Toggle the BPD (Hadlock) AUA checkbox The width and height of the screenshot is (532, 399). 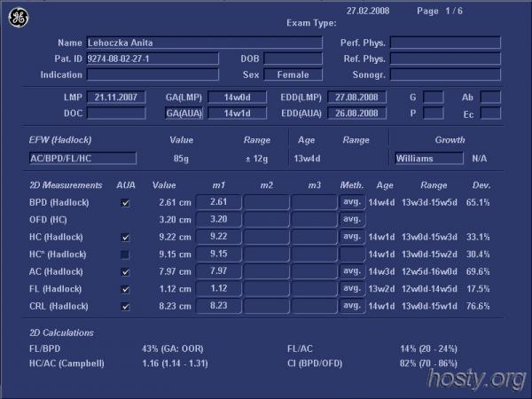pyautogui.click(x=125, y=203)
